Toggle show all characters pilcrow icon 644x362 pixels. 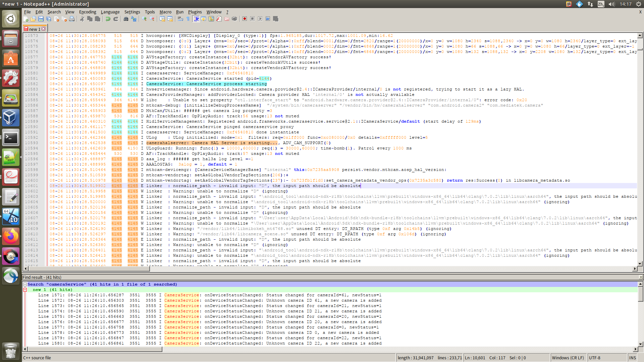[x=188, y=19]
